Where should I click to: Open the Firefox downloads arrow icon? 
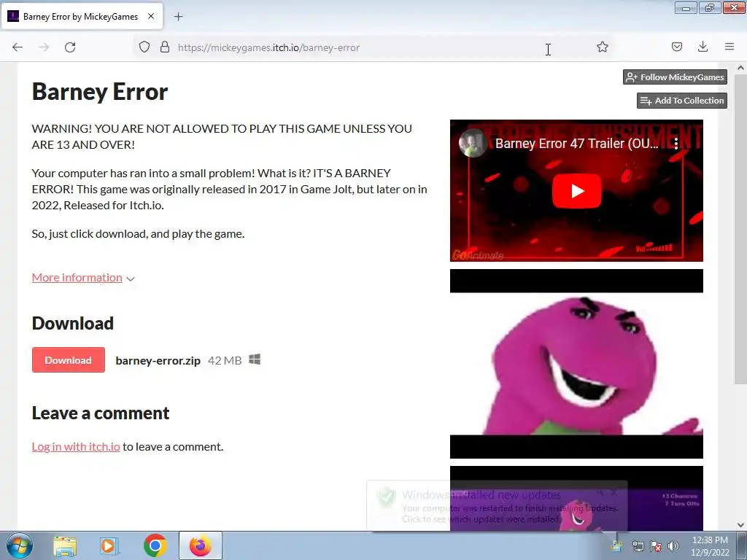pyautogui.click(x=703, y=47)
